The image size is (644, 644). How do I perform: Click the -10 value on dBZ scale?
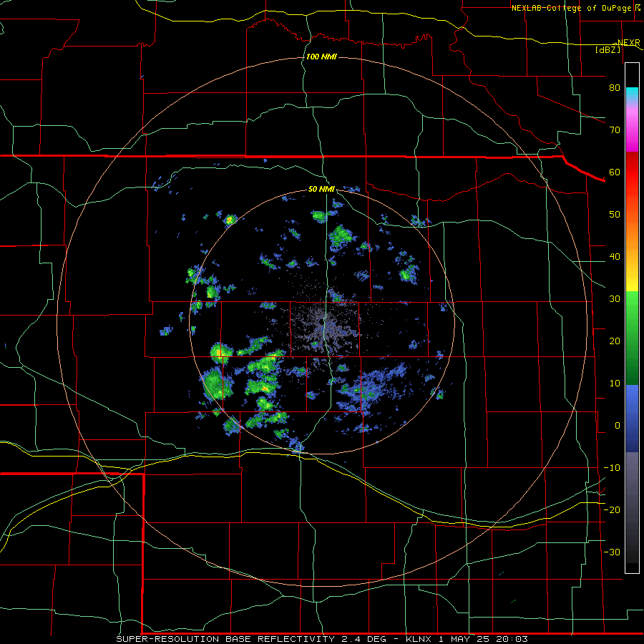click(x=612, y=468)
